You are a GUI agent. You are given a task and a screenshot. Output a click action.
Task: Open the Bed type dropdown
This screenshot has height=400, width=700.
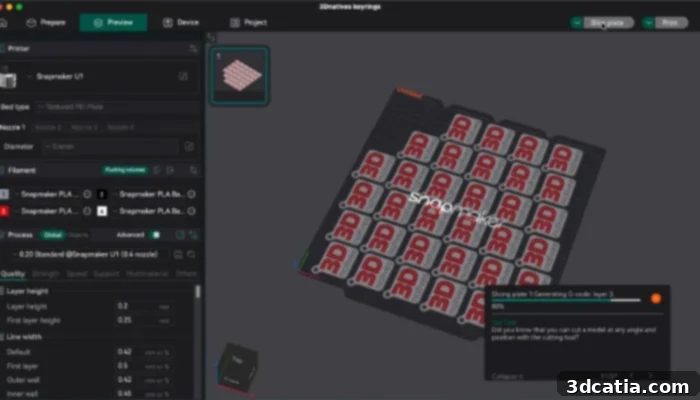click(117, 107)
